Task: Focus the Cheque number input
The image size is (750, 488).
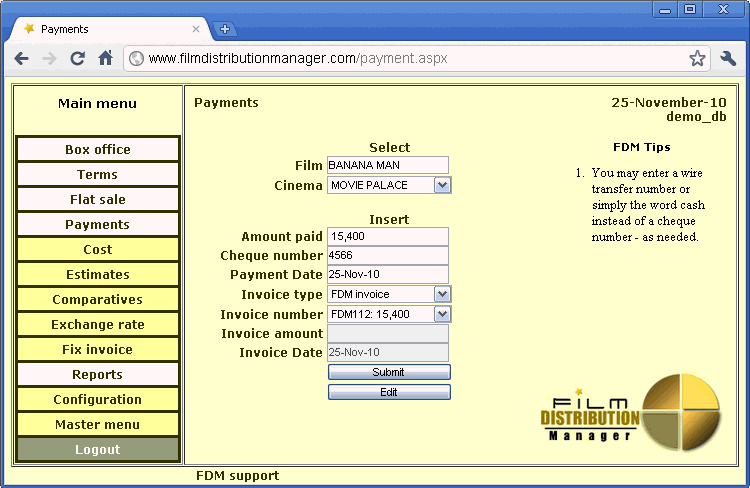Action: pos(387,255)
